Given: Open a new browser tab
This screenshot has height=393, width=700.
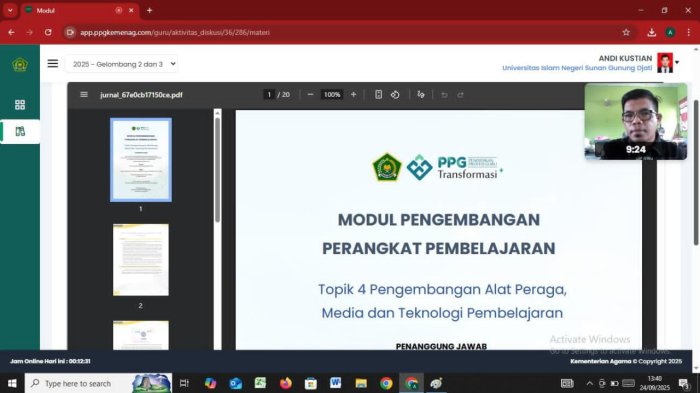Looking at the screenshot, I should pyautogui.click(x=150, y=10).
